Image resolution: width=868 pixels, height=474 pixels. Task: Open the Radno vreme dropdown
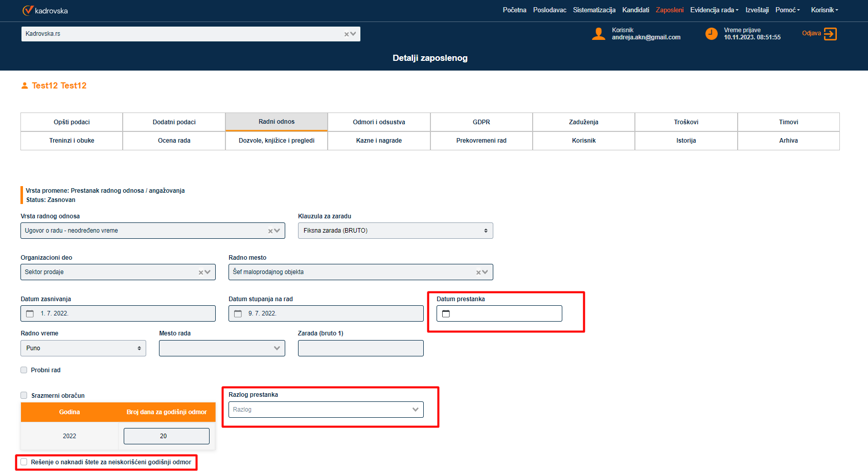[83, 348]
